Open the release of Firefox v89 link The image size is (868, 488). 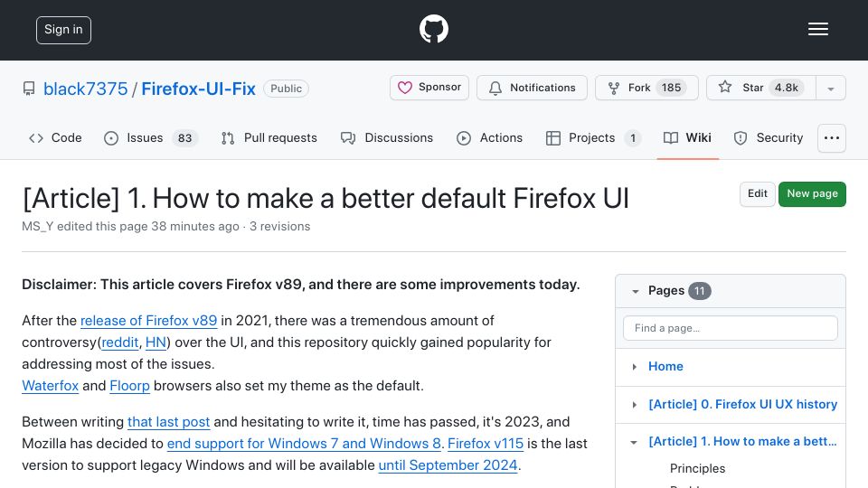tap(148, 321)
